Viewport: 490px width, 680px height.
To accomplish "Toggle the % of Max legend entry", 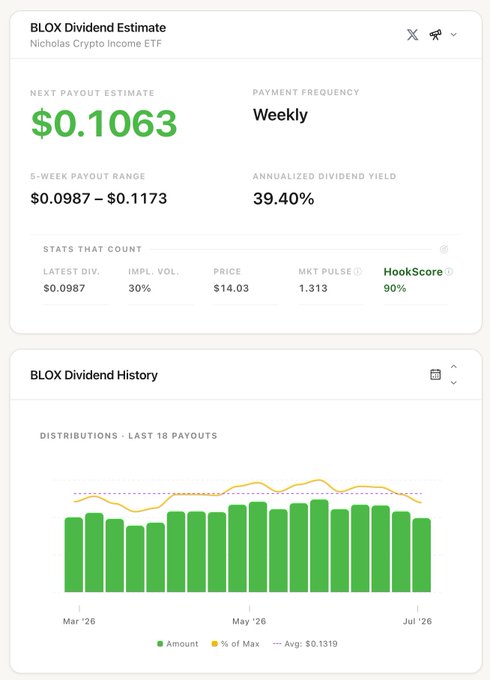I will coord(235,644).
